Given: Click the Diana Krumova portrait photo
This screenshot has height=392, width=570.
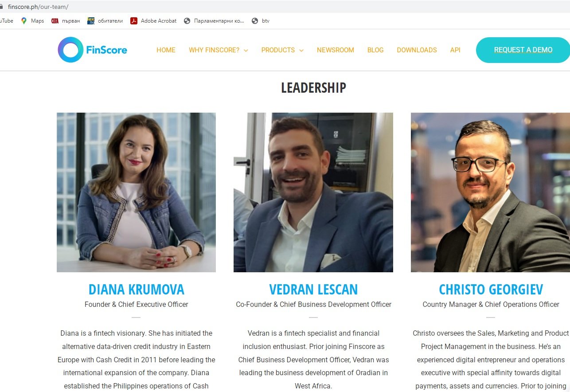Looking at the screenshot, I should (x=136, y=192).
